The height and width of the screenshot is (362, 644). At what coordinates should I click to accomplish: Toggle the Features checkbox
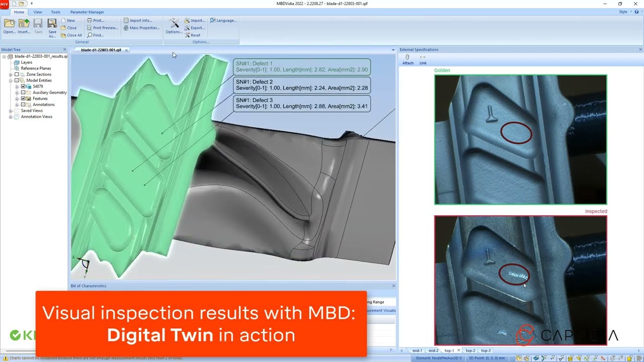23,99
